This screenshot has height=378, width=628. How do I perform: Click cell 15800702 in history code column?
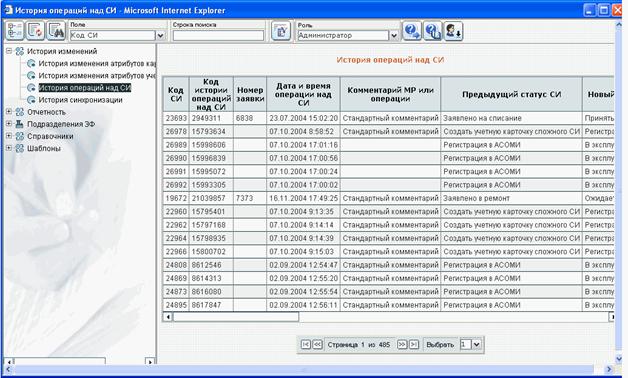click(211, 251)
